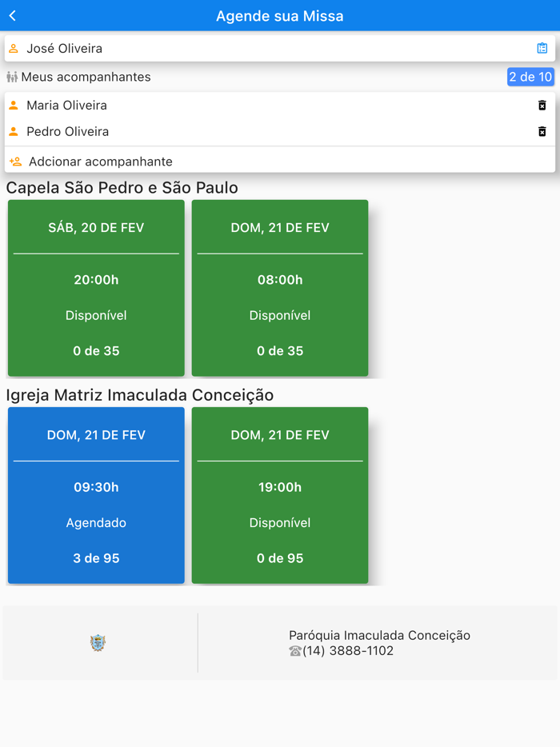The width and height of the screenshot is (560, 747).
Task: Click Adicionar acompanhante
Action: point(101,162)
